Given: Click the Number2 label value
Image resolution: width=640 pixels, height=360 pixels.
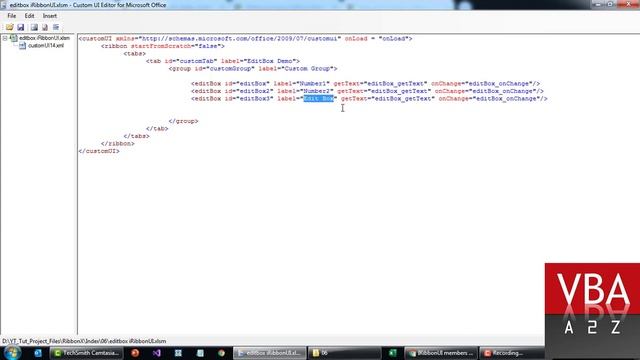Looking at the screenshot, I should [x=318, y=91].
